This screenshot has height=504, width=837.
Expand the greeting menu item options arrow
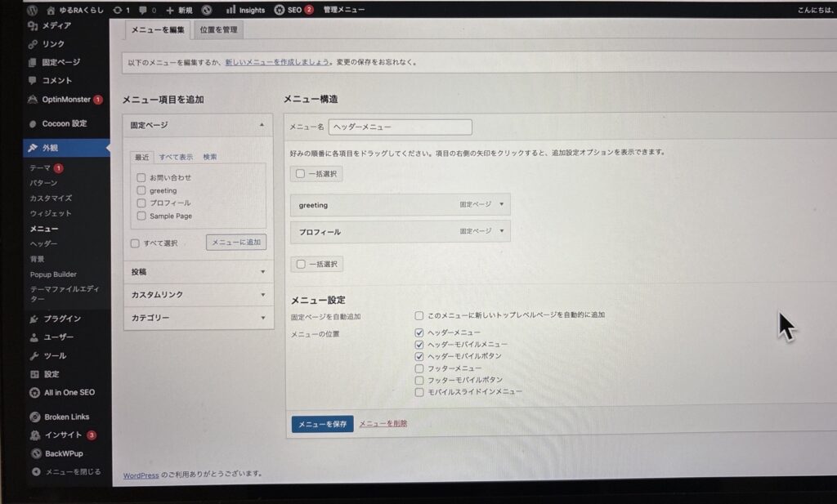coord(501,205)
